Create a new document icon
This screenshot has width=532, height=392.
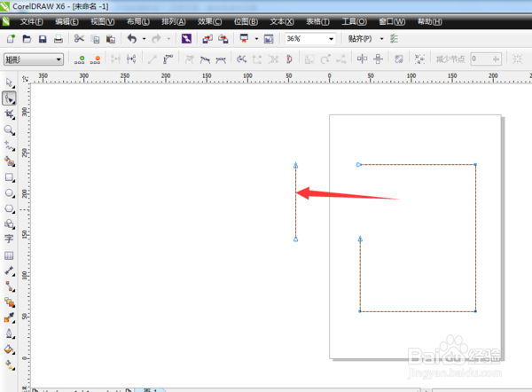point(11,39)
